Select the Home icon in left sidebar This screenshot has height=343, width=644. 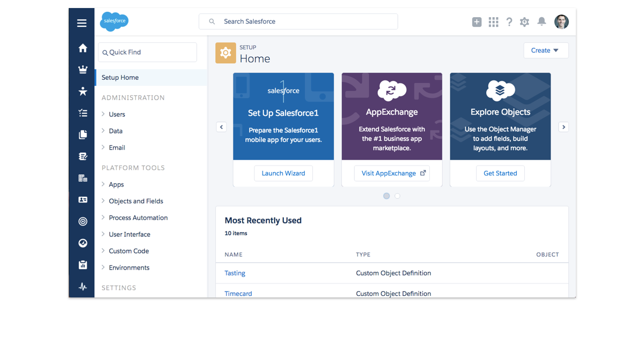(x=82, y=47)
